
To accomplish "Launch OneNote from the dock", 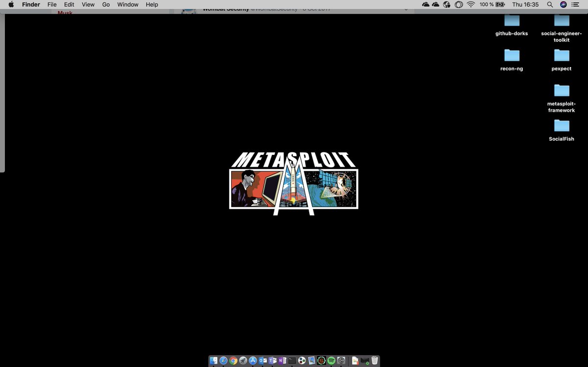I will [x=282, y=361].
